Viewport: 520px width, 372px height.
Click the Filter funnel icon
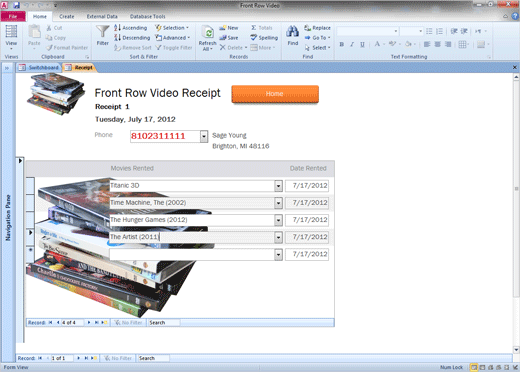click(103, 32)
